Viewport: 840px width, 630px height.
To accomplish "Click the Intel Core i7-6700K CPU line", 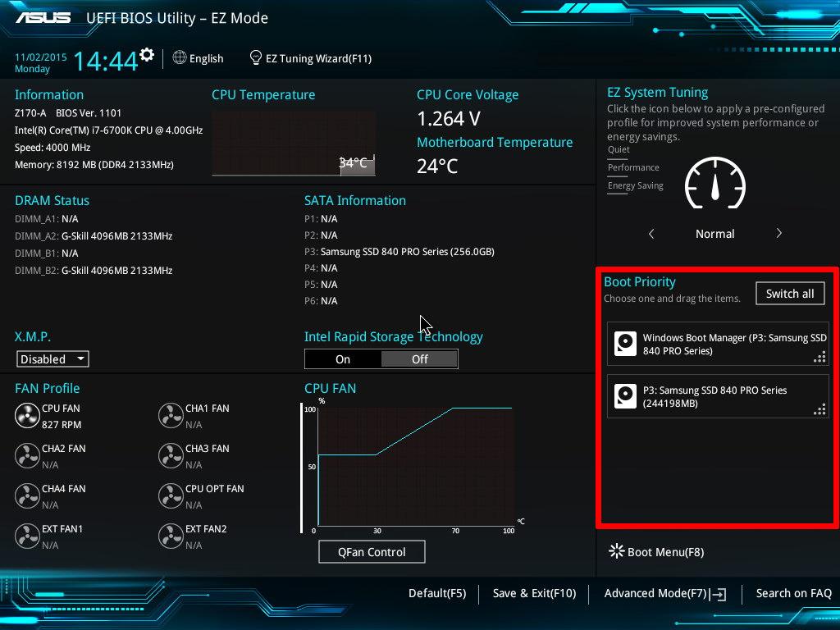I will (x=109, y=130).
